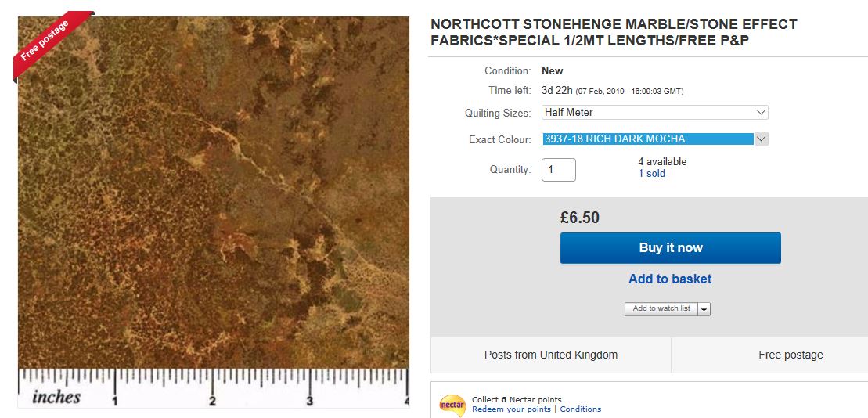868x418 pixels.
Task: Open the Quilting Sizes dropdown
Action: tap(655, 113)
